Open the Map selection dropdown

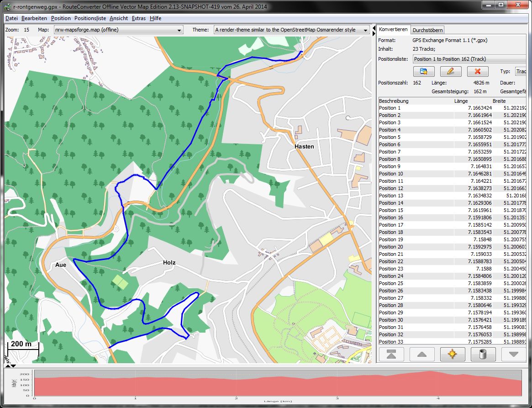(x=117, y=30)
